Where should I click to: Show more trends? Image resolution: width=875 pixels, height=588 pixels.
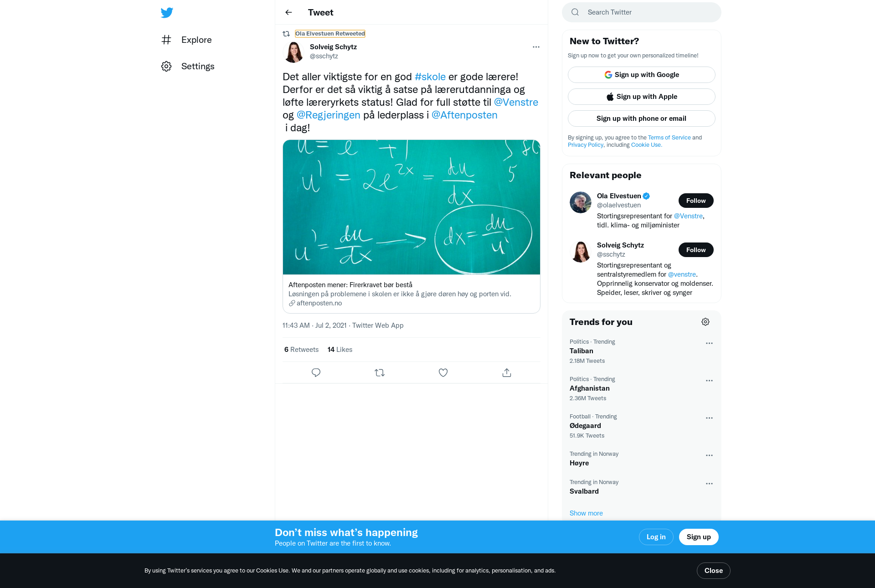click(586, 513)
